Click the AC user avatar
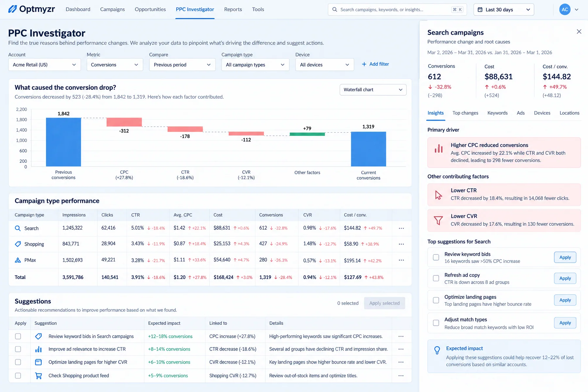This screenshot has height=392, width=588. pos(565,9)
